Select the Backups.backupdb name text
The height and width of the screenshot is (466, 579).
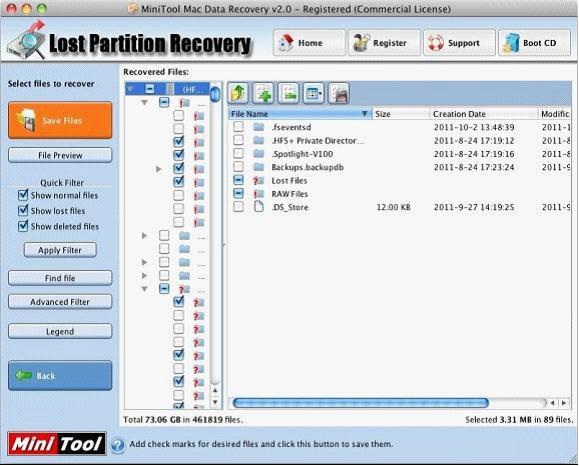(x=308, y=167)
